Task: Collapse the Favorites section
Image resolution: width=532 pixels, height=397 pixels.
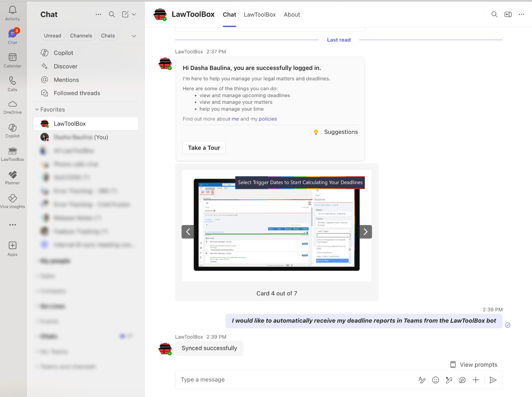Action: tap(37, 109)
